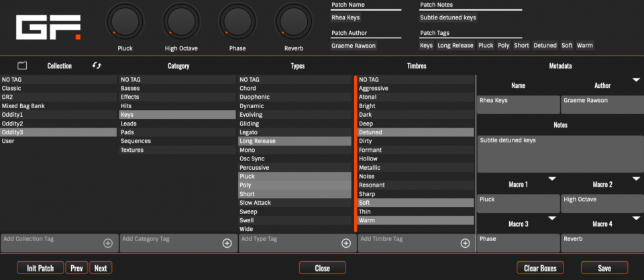The width and height of the screenshot is (644, 280).
Task: Click the Add Timbre Tag field
Action: 417,243
